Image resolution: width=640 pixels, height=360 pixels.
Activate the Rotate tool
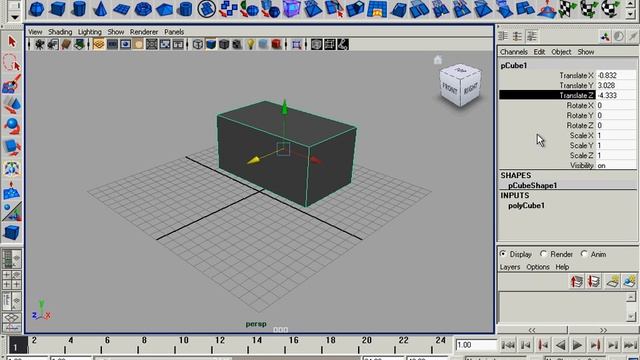tap(11, 126)
